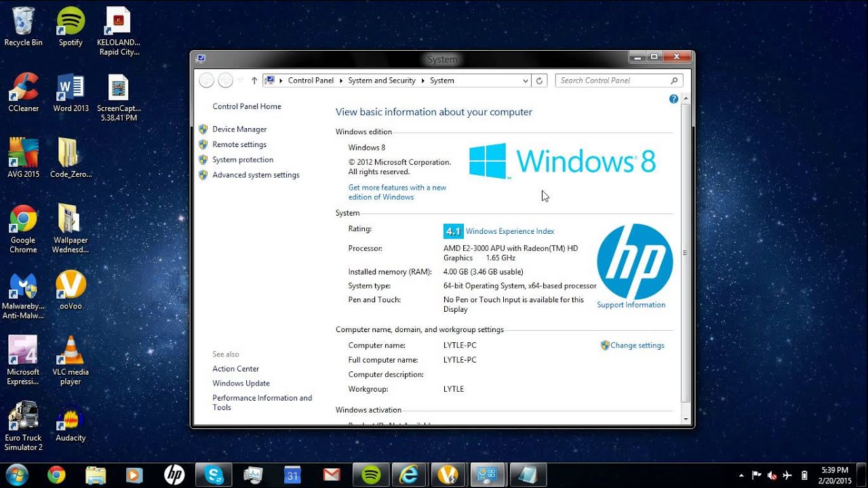This screenshot has width=868, height=488.
Task: Open Action Center link
Action: (x=236, y=369)
